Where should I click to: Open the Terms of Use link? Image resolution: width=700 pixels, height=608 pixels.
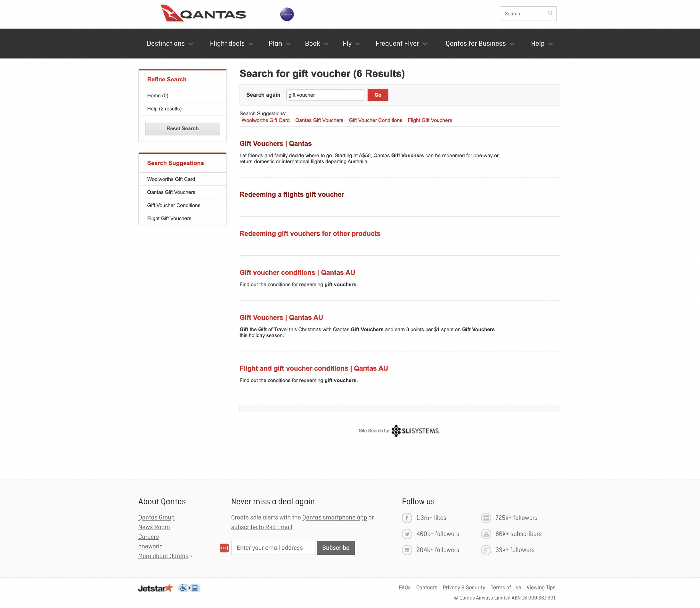point(506,587)
